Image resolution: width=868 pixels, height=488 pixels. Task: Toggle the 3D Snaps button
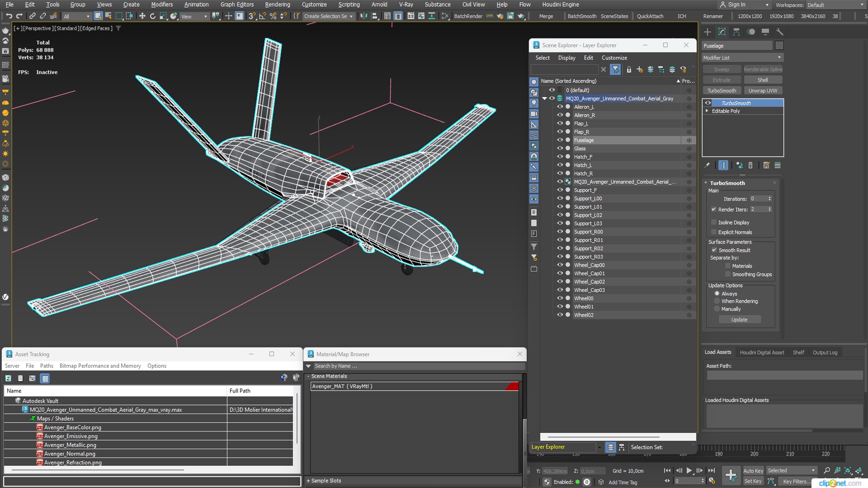click(x=252, y=16)
